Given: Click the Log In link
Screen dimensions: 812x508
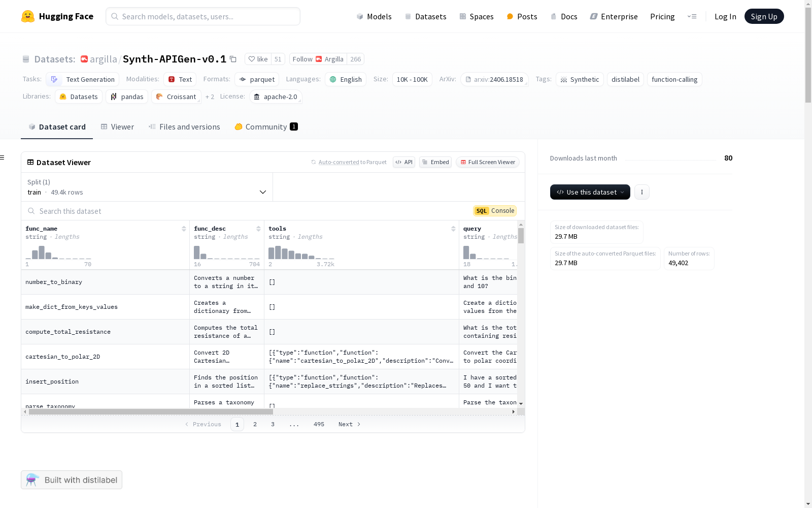Looking at the screenshot, I should pyautogui.click(x=725, y=16).
